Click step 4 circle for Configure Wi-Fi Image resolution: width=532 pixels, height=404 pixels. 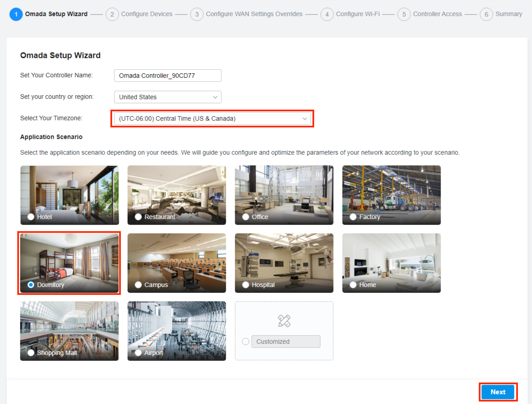pos(327,14)
